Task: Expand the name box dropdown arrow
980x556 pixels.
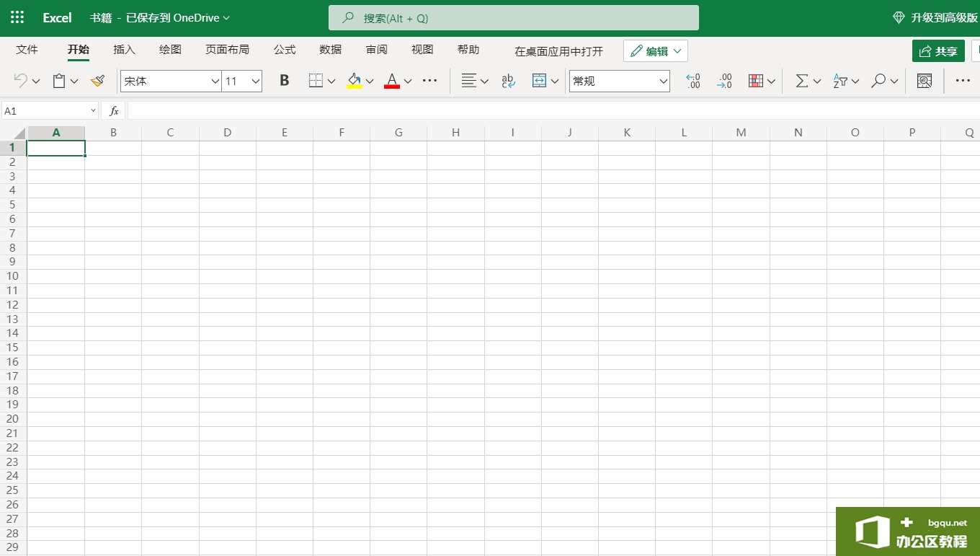Action: pyautogui.click(x=93, y=111)
